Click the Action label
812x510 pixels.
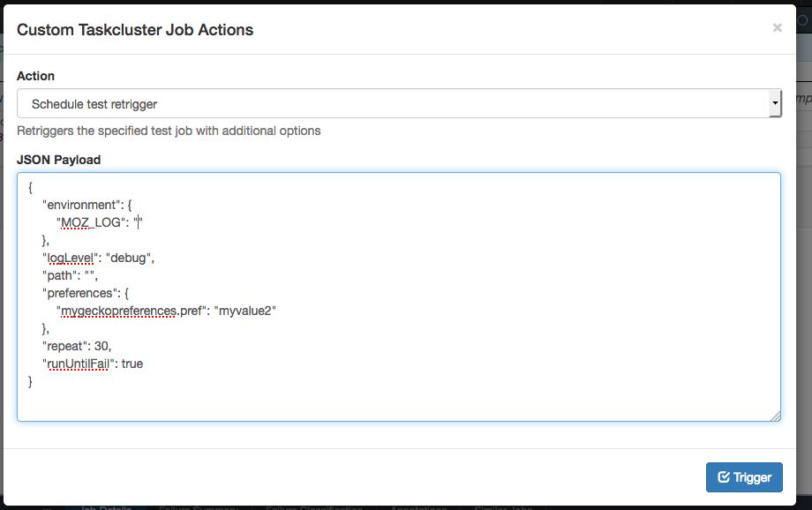[35, 76]
